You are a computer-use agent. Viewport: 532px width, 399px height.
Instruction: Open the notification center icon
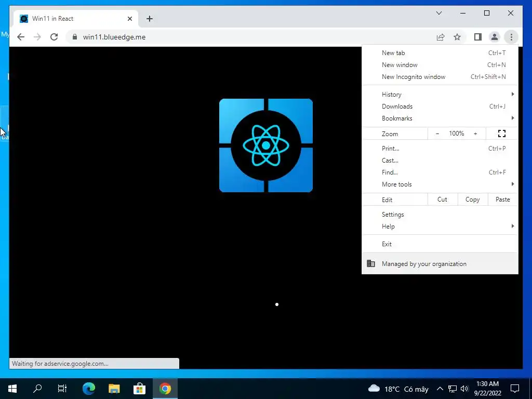click(515, 389)
